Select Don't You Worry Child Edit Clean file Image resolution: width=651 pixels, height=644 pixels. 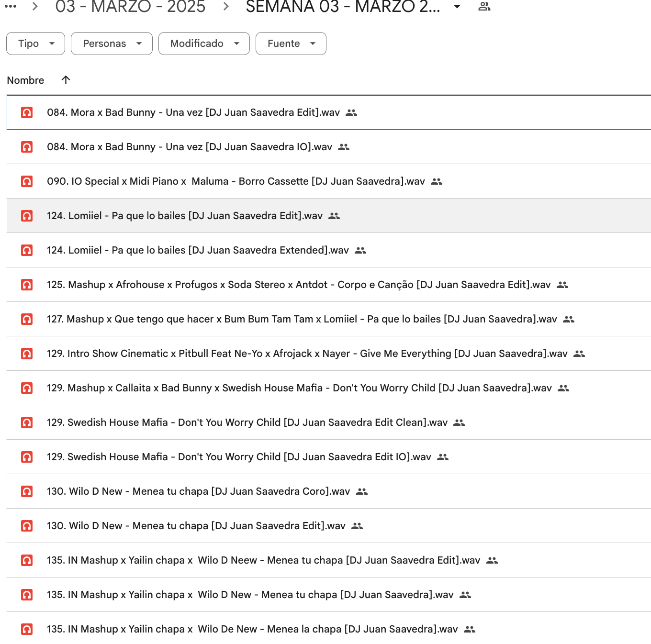coord(247,422)
